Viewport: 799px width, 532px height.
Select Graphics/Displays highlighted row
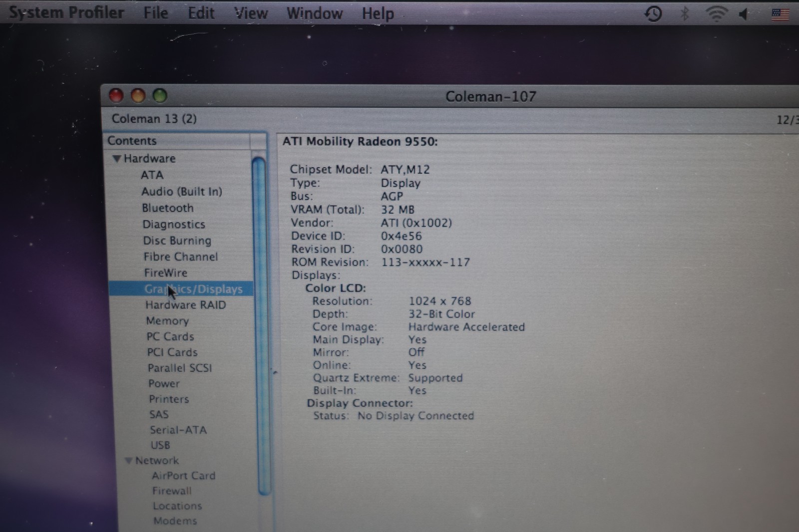point(181,289)
